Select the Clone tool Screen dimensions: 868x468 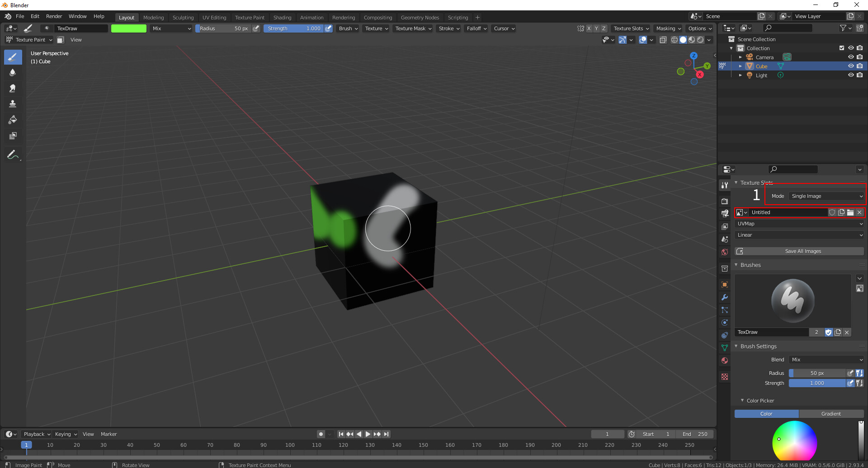click(13, 103)
